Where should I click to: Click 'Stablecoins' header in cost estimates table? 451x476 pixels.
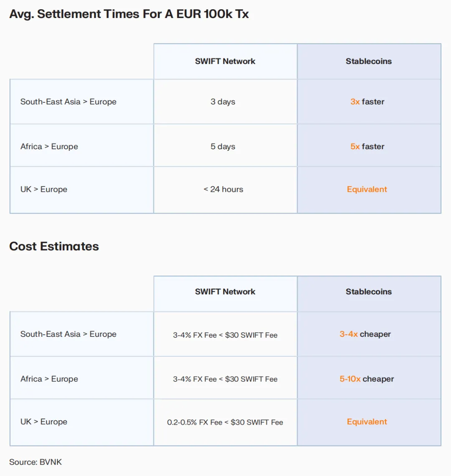[x=369, y=292]
